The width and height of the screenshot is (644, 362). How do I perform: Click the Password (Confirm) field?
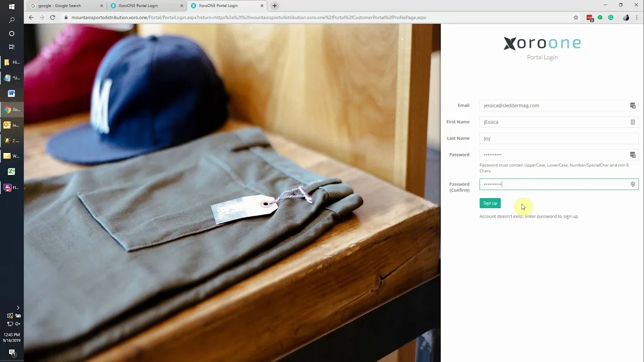[559, 184]
